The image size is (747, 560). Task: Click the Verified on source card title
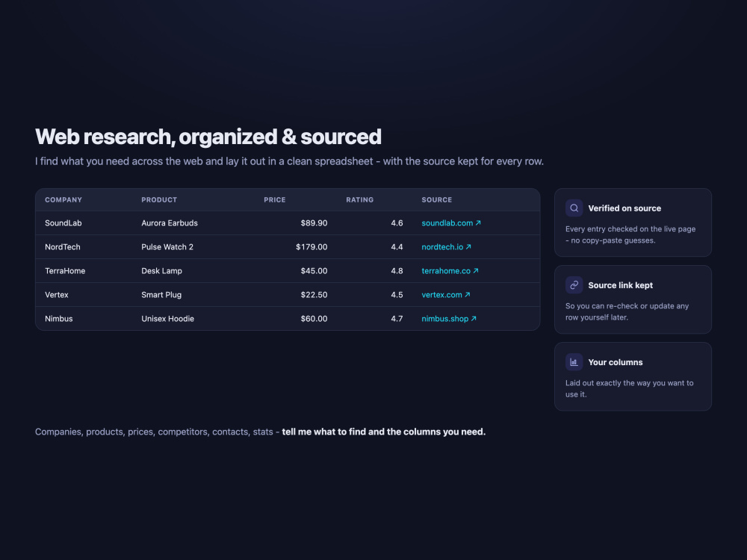click(x=624, y=208)
